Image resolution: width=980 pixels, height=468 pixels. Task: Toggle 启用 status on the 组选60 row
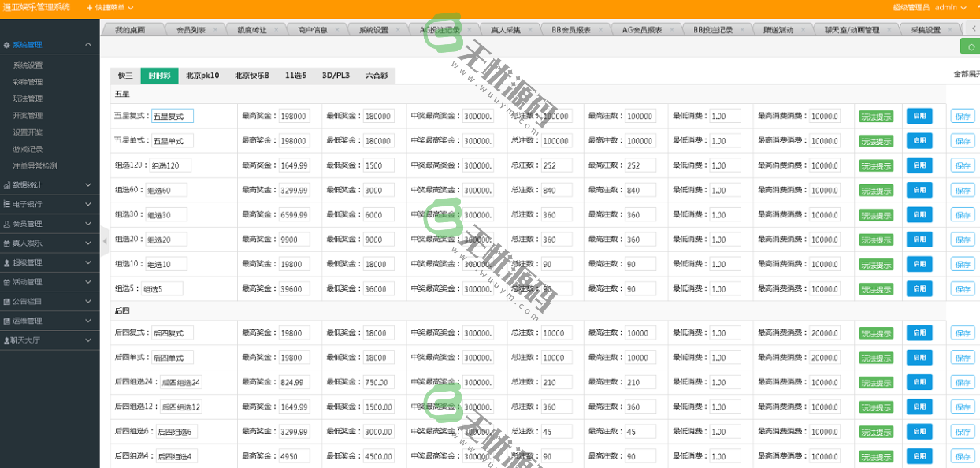(919, 190)
